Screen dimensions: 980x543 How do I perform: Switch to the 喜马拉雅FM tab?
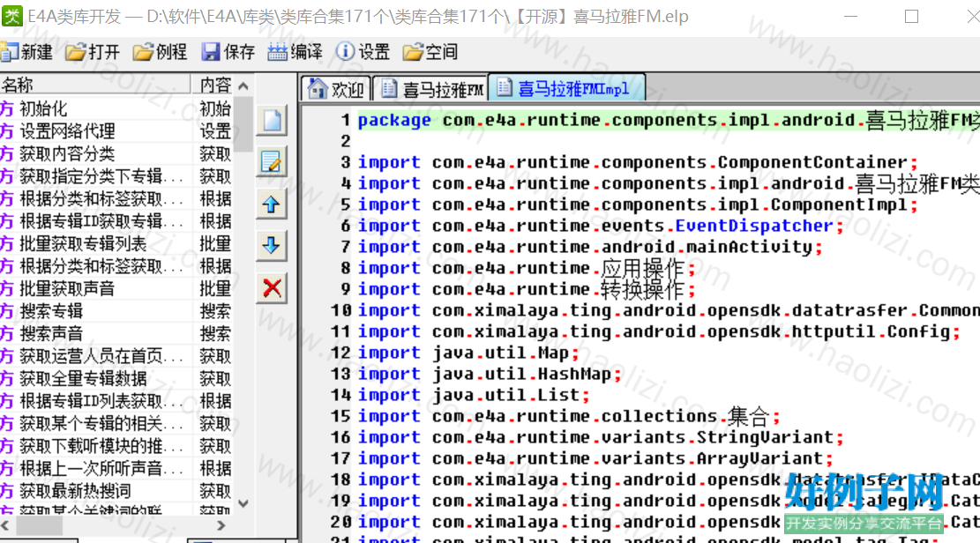[431, 89]
